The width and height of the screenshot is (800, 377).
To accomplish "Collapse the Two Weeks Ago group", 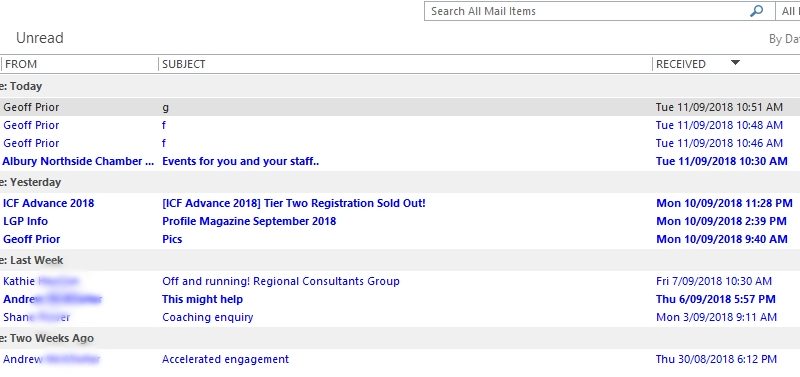I will point(46,338).
